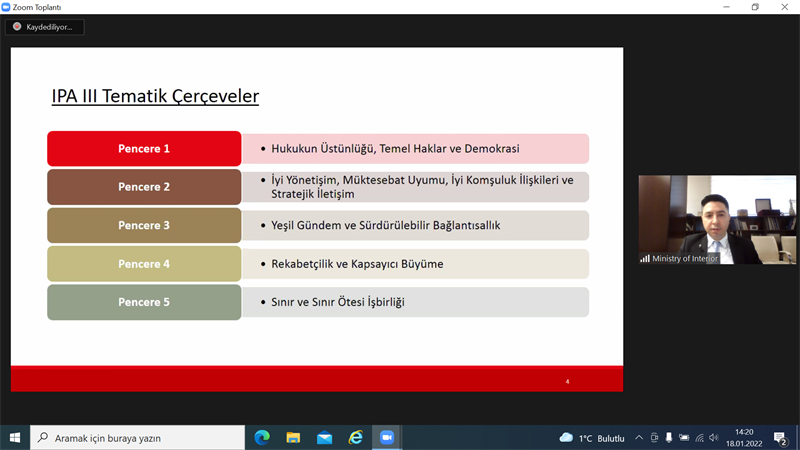This screenshot has width=800, height=450.
Task: Open the Mail app from the taskbar
Action: (324, 438)
